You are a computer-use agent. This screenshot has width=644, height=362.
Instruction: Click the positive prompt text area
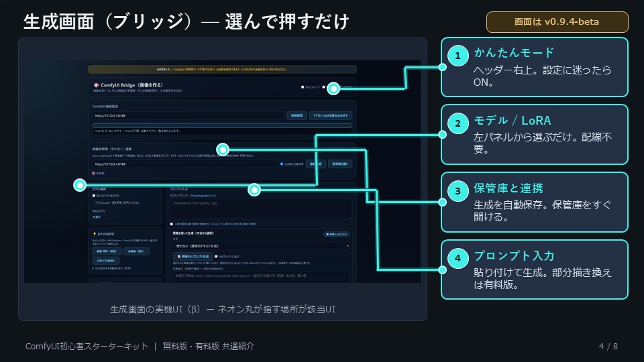tap(261, 209)
